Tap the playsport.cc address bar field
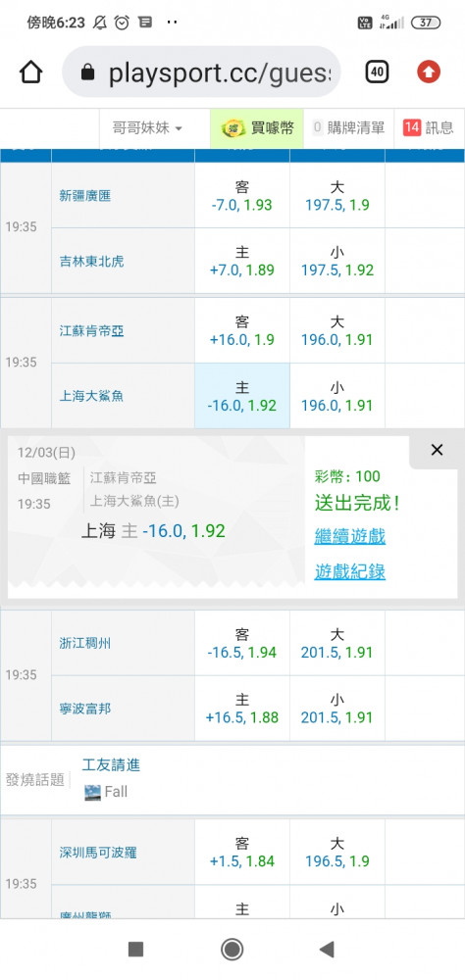This screenshot has width=465, height=980. [201, 73]
